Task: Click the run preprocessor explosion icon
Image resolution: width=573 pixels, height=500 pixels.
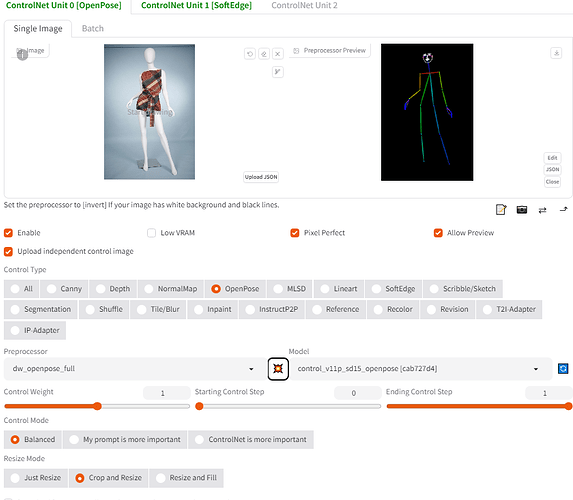Action: [278, 369]
